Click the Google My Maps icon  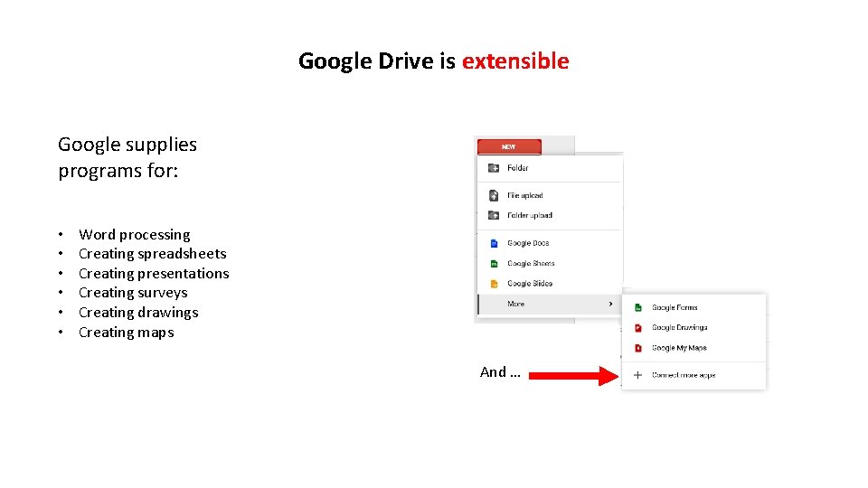point(638,348)
